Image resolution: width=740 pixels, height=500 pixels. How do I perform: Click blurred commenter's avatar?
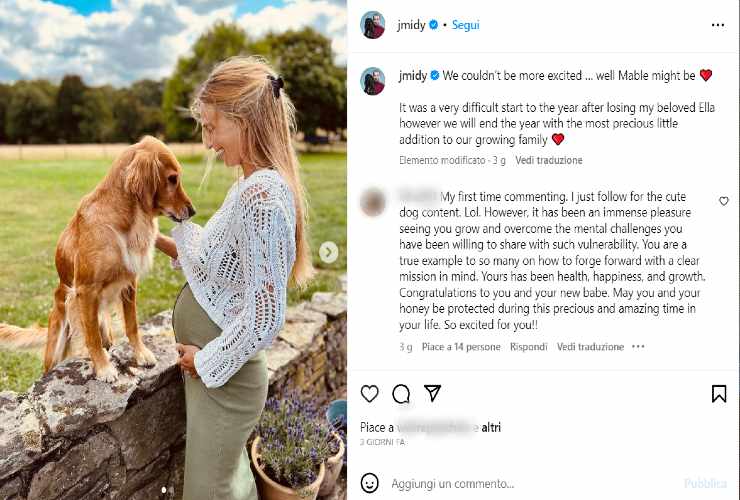(x=373, y=203)
